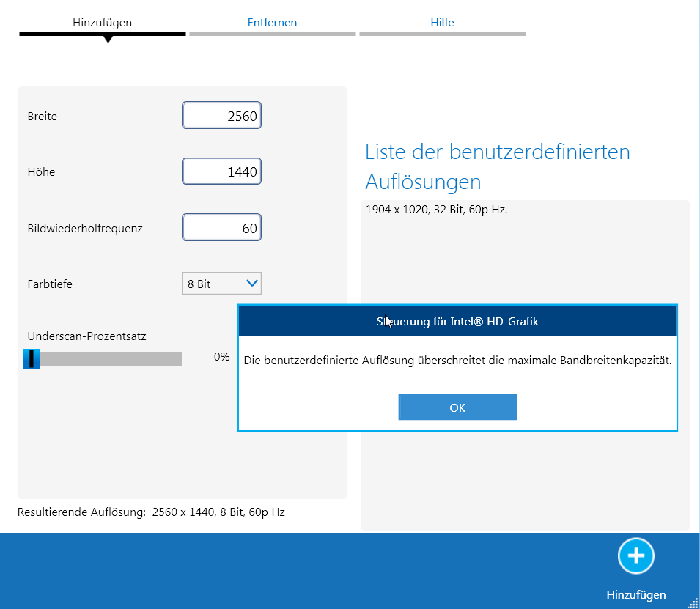Select the dropdown chevron beside Farbtiefe
Image resolution: width=700 pixels, height=609 pixels.
(252, 283)
